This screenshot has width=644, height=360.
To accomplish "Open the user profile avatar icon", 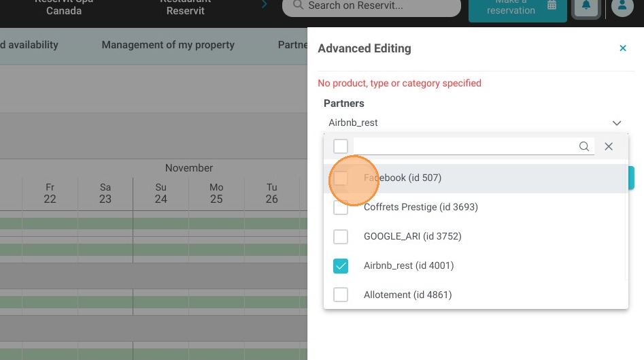I will (622, 5).
